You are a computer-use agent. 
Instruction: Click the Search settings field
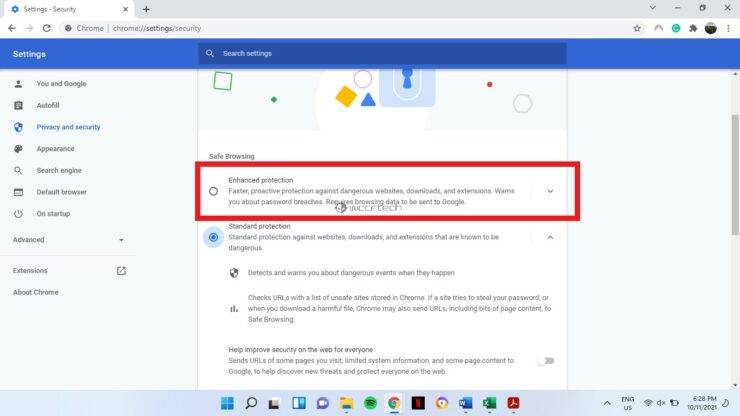pyautogui.click(x=382, y=53)
